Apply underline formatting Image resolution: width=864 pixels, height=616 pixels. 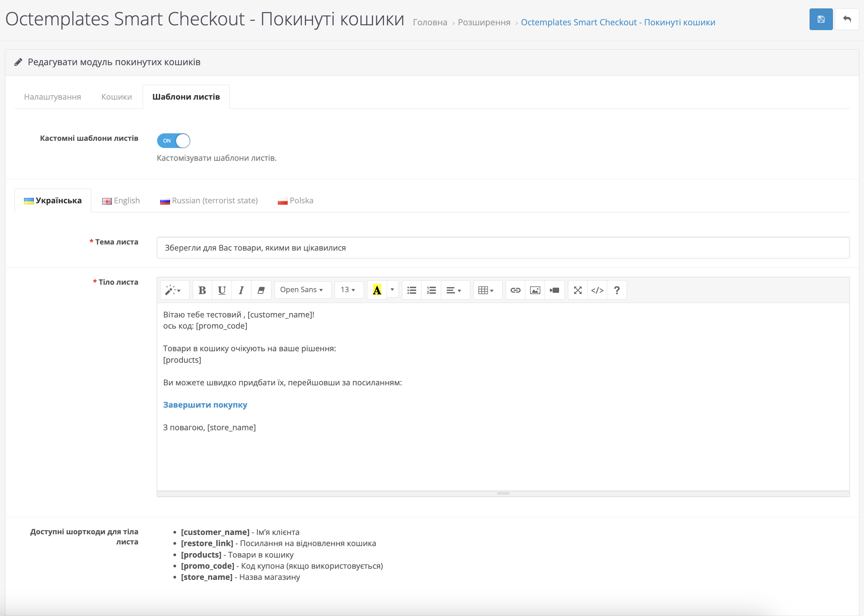(222, 290)
